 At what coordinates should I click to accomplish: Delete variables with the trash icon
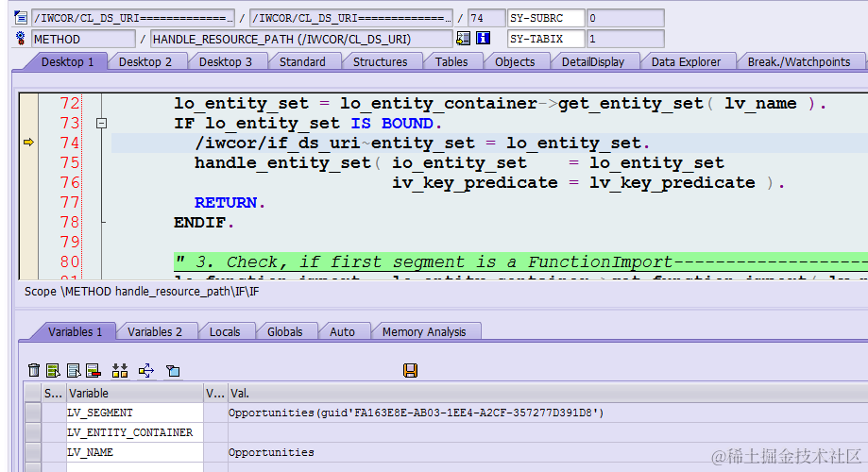pos(34,370)
